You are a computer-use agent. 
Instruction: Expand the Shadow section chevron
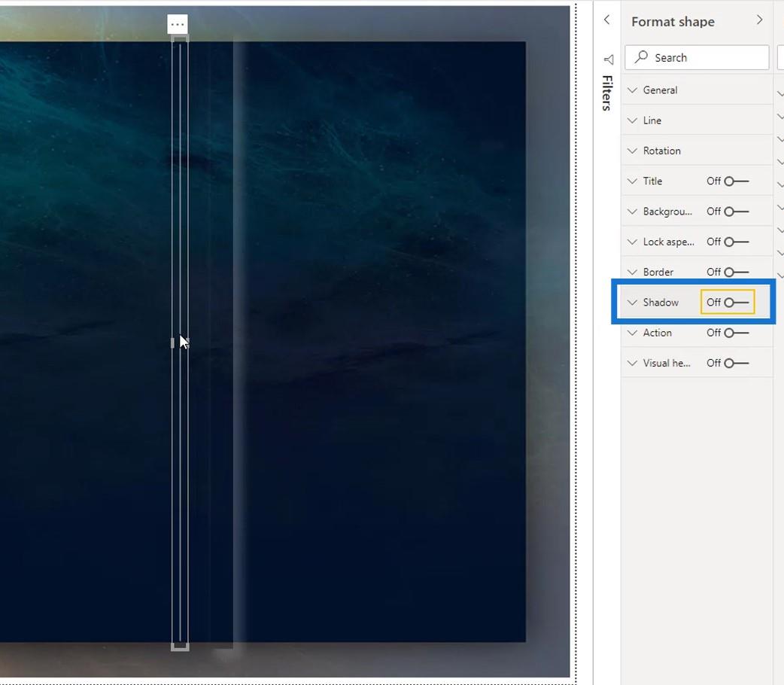[x=633, y=302]
